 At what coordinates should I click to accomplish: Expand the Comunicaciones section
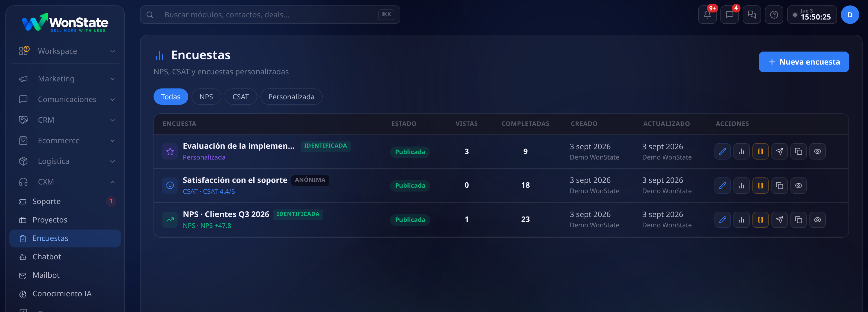pos(65,99)
